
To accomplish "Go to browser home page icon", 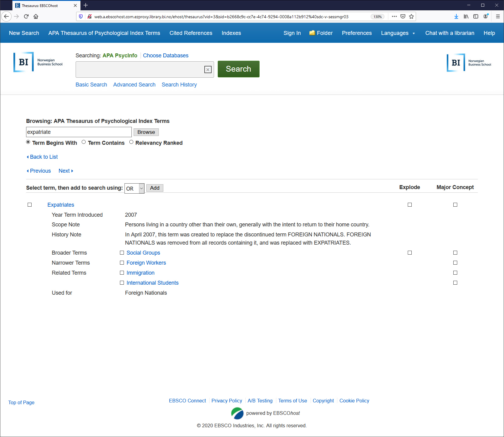I will click(36, 16).
